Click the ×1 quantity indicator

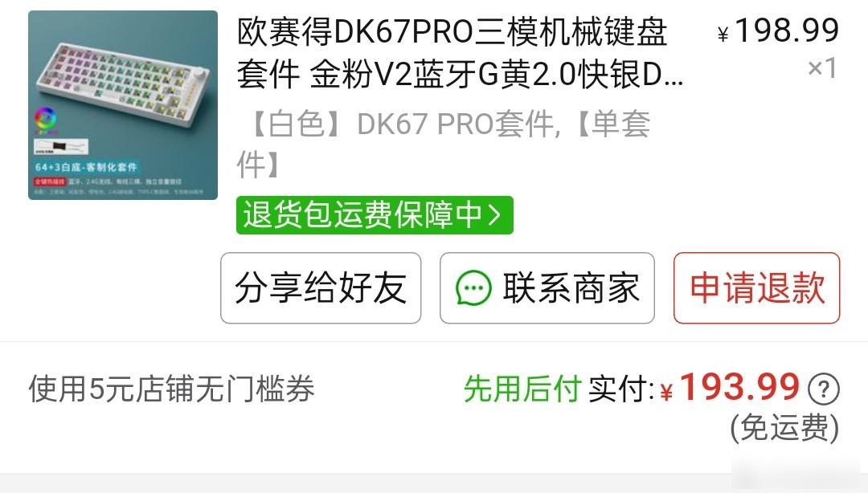pyautogui.click(x=822, y=68)
